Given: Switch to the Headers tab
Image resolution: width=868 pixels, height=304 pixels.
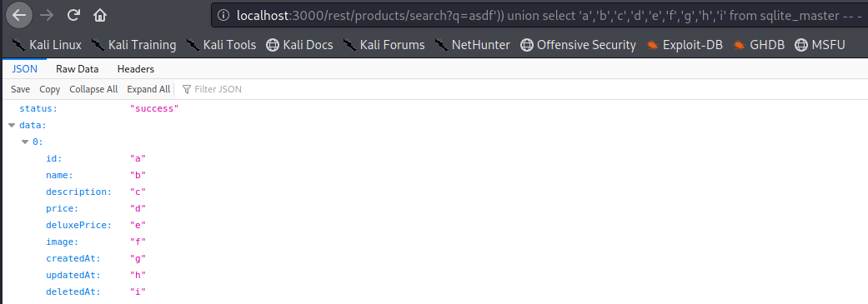Looking at the screenshot, I should tap(136, 69).
